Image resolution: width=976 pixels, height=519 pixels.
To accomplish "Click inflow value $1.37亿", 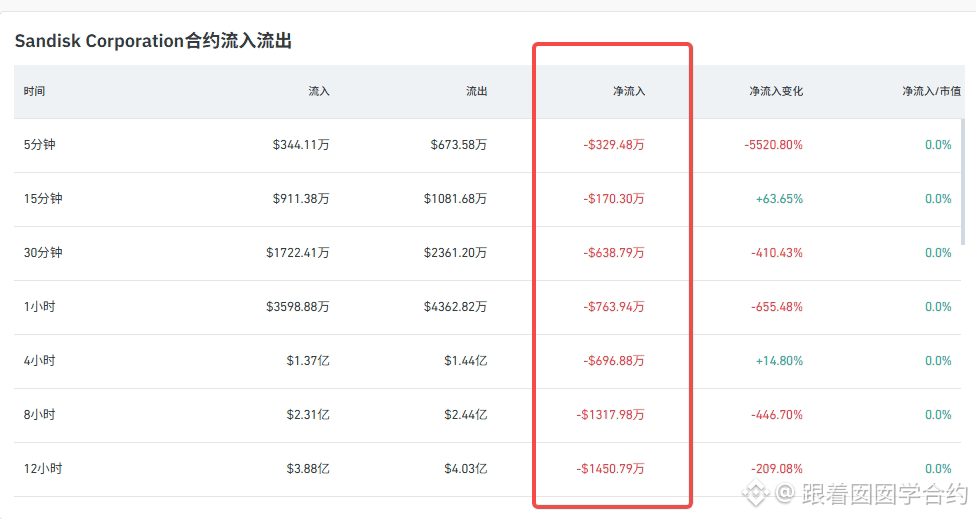I will tap(308, 361).
